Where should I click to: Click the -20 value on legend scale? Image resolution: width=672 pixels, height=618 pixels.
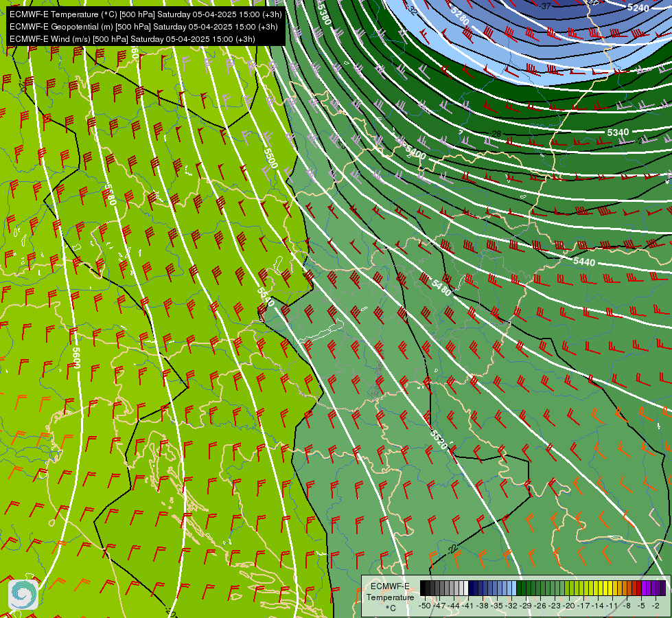coord(570,606)
